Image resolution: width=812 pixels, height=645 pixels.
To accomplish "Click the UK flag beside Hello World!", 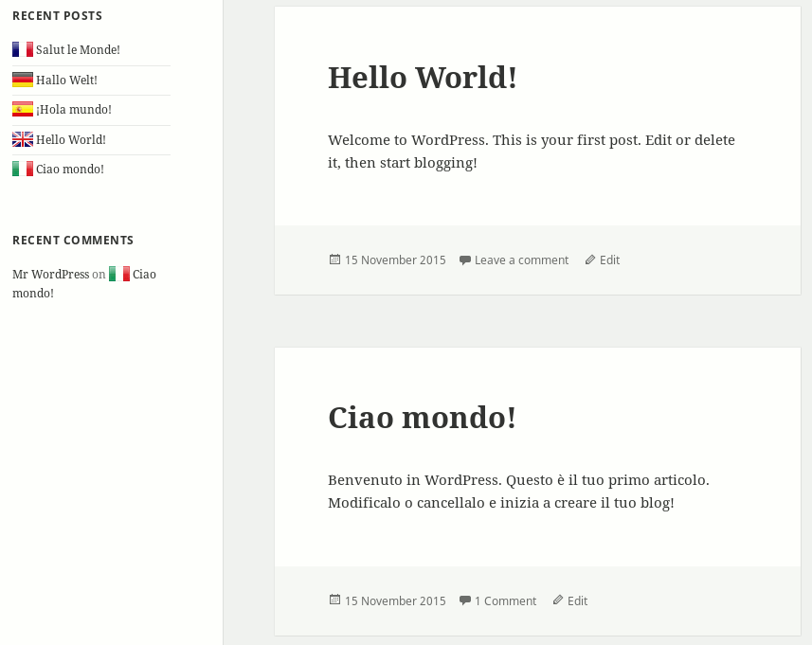I will 23,139.
